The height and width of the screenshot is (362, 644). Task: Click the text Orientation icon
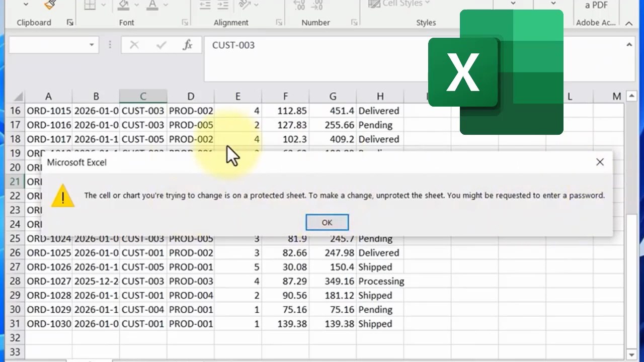[245, 5]
